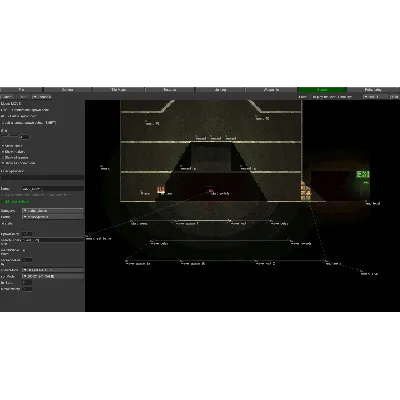Open the upper of the two bottom dropdowns
Image resolution: width=400 pixels, height=400 pixels.
[x=53, y=270]
